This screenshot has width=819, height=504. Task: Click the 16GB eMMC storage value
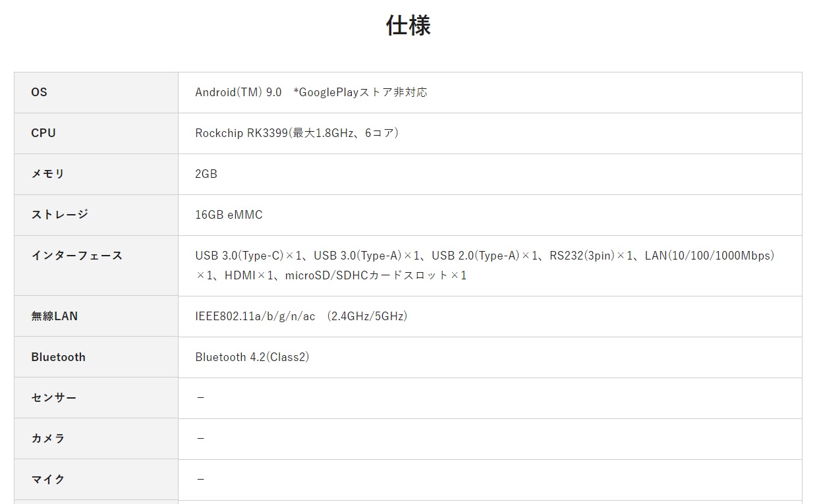(x=229, y=215)
